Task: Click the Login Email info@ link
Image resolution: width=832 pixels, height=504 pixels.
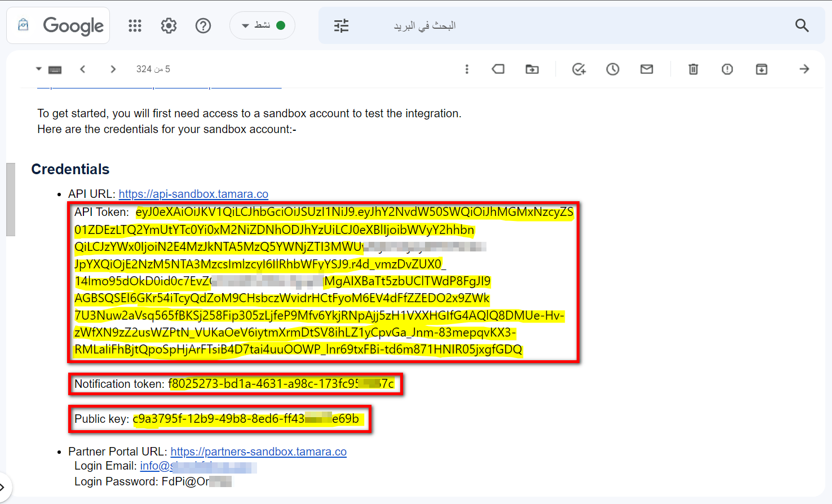Action: pyautogui.click(x=198, y=466)
